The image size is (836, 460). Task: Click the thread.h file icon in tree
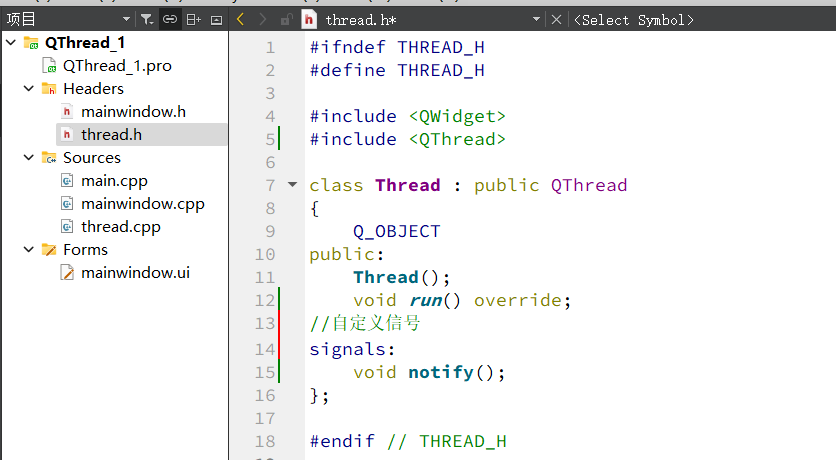point(67,134)
